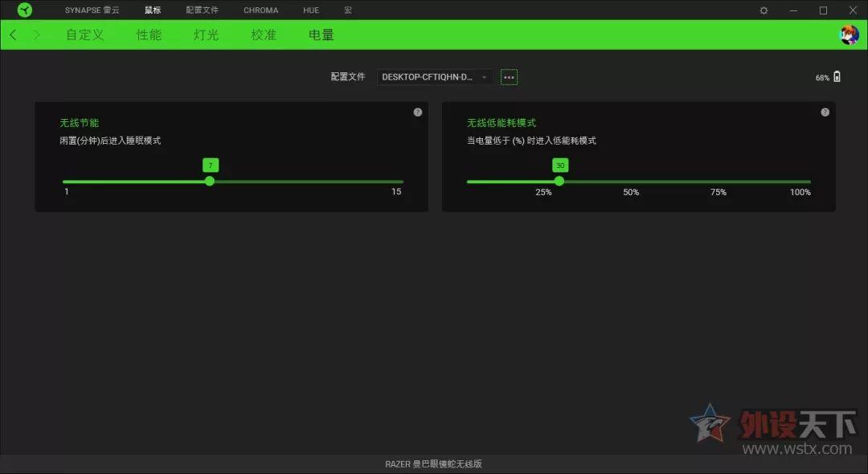Click the sleep slider value tooltip 7
The image size is (868, 474).
pyautogui.click(x=211, y=165)
